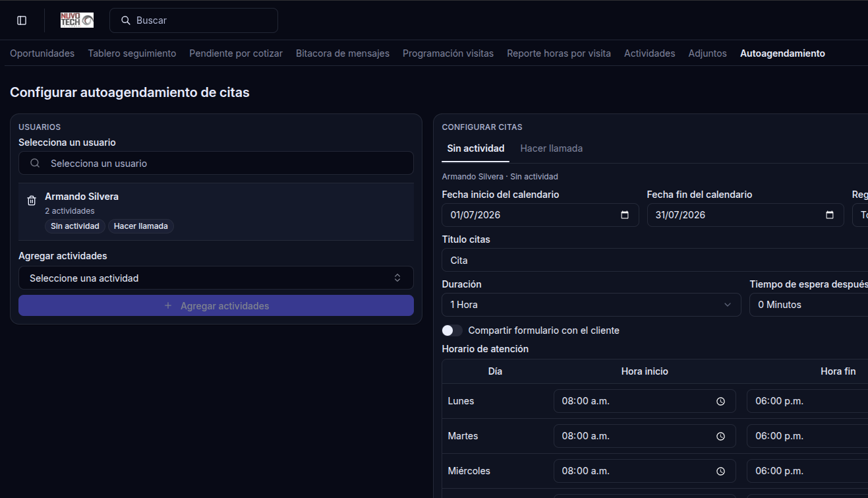This screenshot has width=868, height=498.
Task: Click Configurar autoagendamiento de citas heading
Action: [x=130, y=92]
